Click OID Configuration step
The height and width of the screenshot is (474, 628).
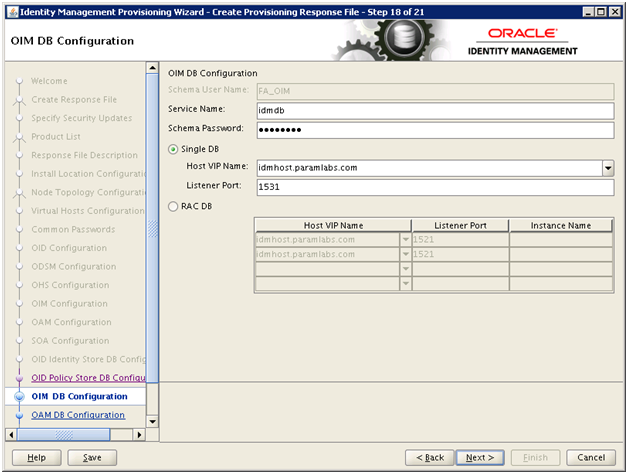pos(69,248)
